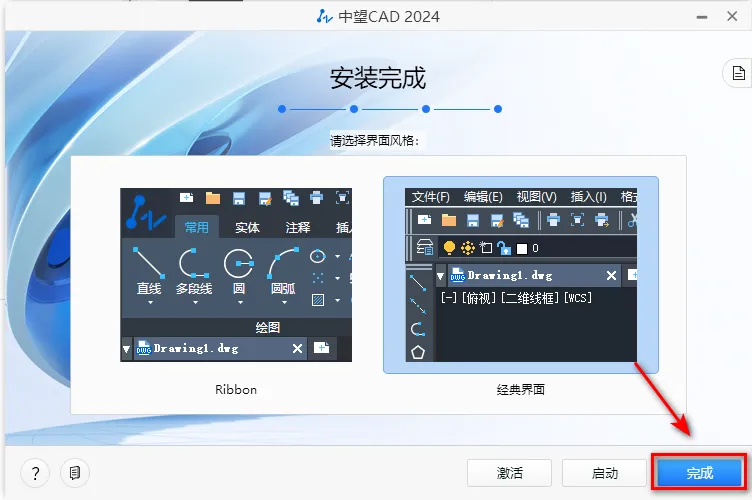The width and height of the screenshot is (752, 500).
Task: Finish the installation by clicking 完成
Action: tap(699, 473)
